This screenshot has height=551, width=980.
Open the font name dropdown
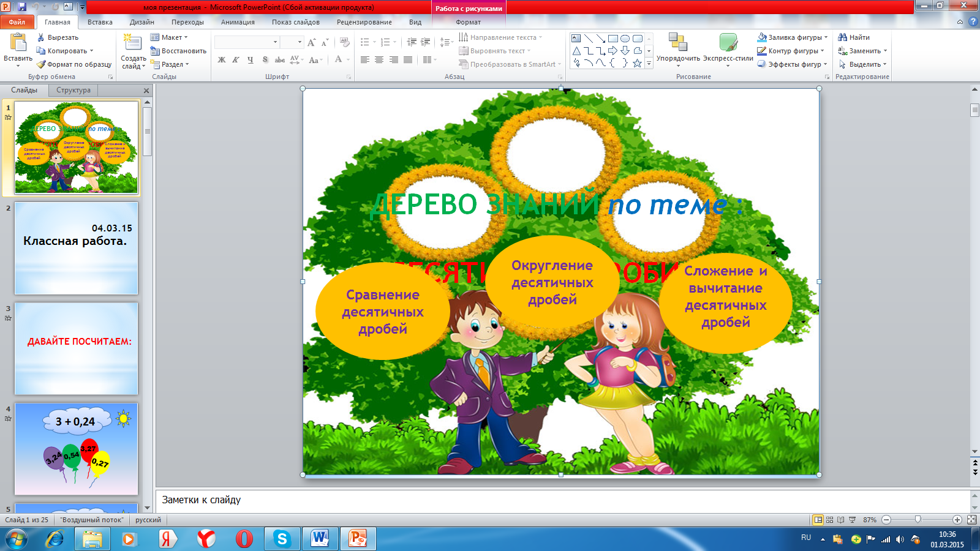[x=275, y=42]
